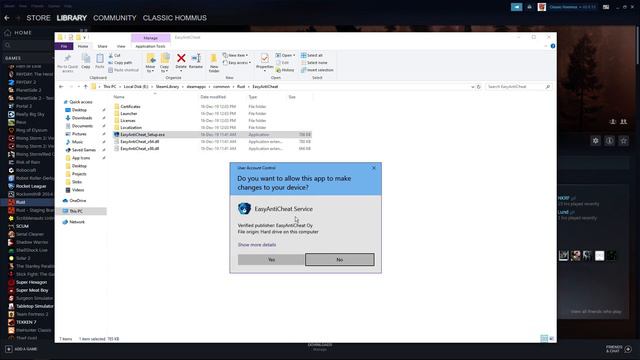This screenshot has width=640, height=360.
Task: Click Cut in the Clipboard group
Action: click(x=115, y=55)
